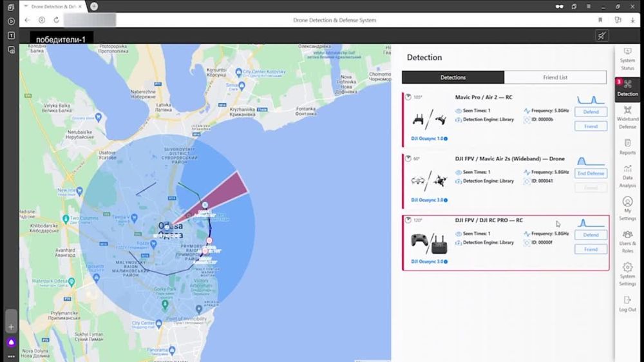Reload the page in browser toolbar

[x=57, y=20]
